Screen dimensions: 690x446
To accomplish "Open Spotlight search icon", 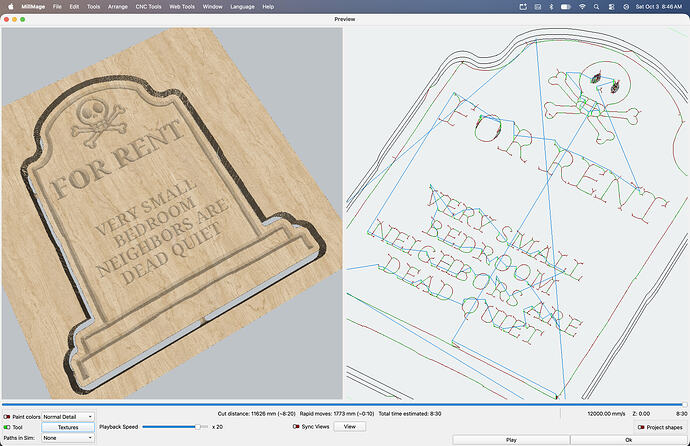I will tap(596, 7).
